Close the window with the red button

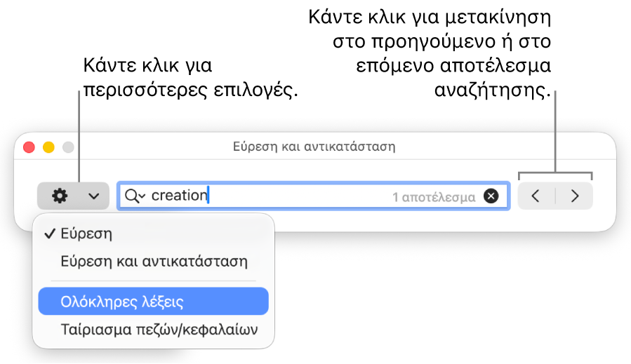(x=29, y=147)
